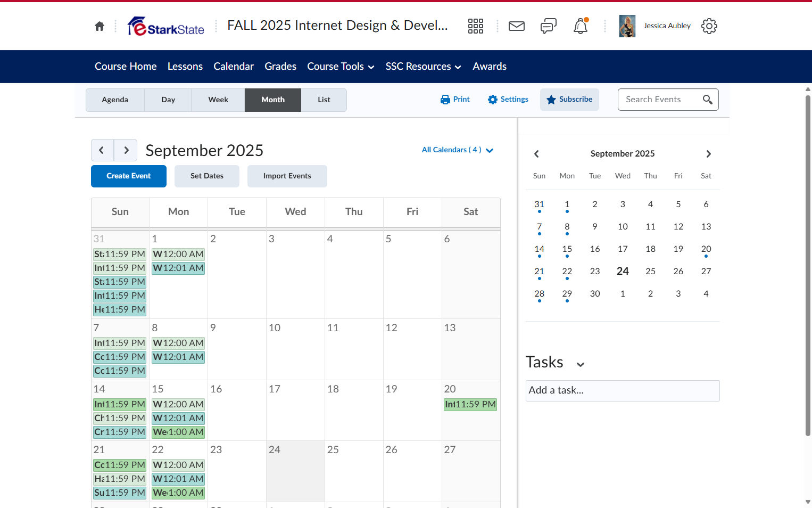Open Calendar in the navbar
Screen dimensions: 812x508
coord(234,67)
